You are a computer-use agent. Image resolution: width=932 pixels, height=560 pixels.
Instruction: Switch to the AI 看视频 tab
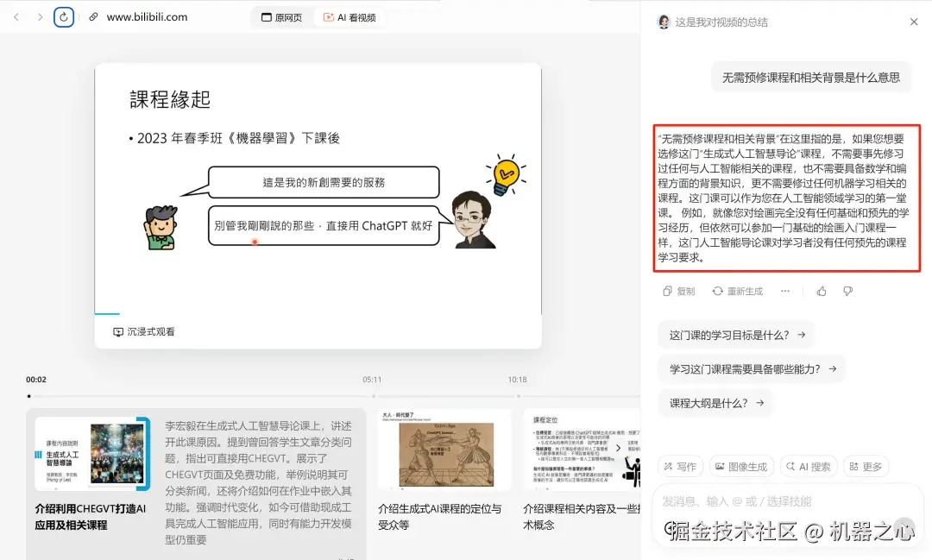(x=349, y=16)
